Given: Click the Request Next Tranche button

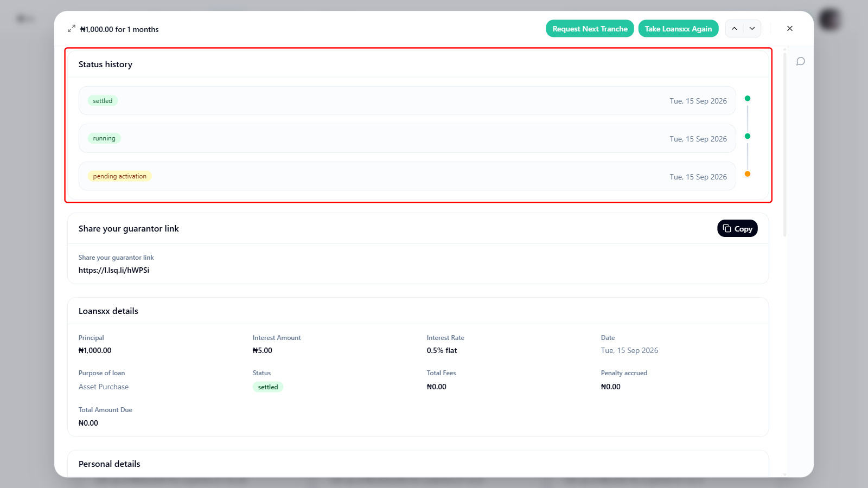Looking at the screenshot, I should pyautogui.click(x=590, y=29).
